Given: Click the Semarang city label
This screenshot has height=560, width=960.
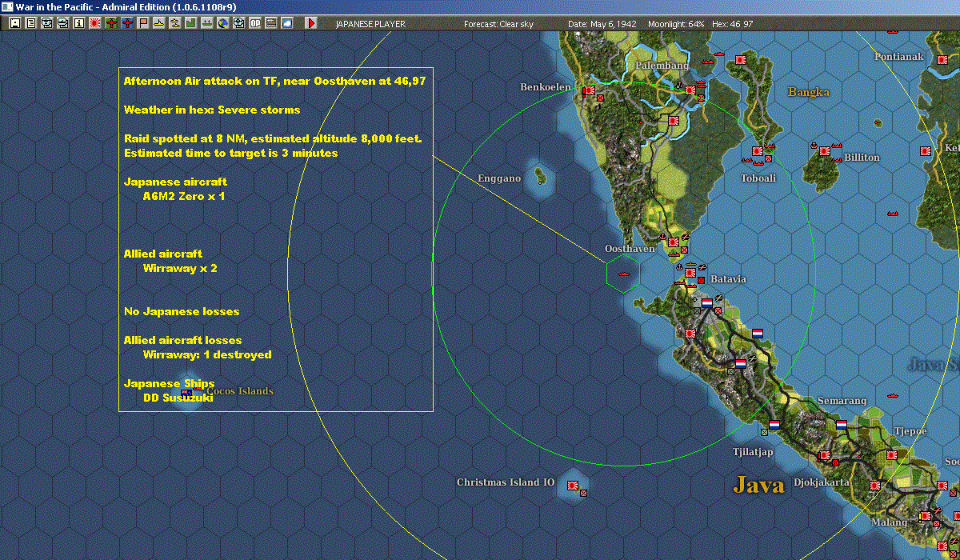Looking at the screenshot, I should pyautogui.click(x=842, y=401).
